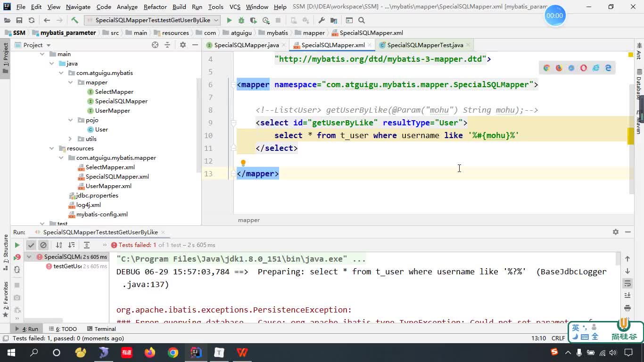Click the Open folder toolbar icon
This screenshot has width=644, height=362.
coord(7,20)
